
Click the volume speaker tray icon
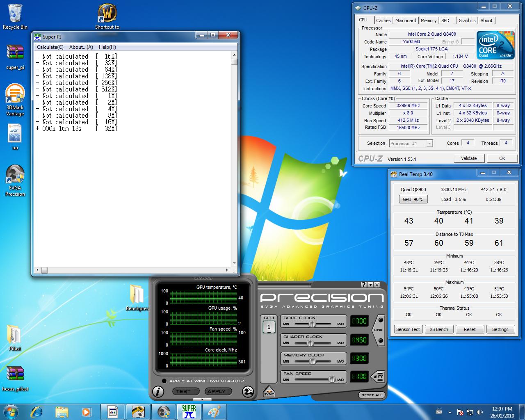(480, 412)
